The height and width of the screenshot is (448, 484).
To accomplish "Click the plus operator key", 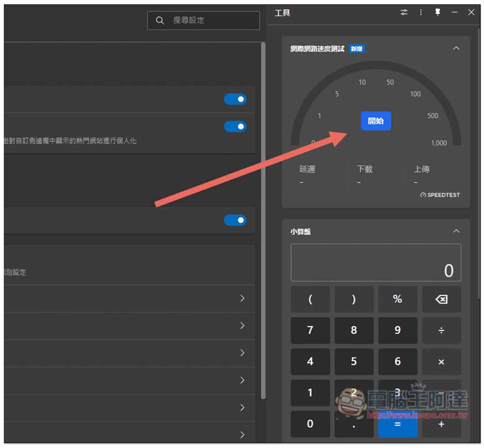I will [x=441, y=424].
